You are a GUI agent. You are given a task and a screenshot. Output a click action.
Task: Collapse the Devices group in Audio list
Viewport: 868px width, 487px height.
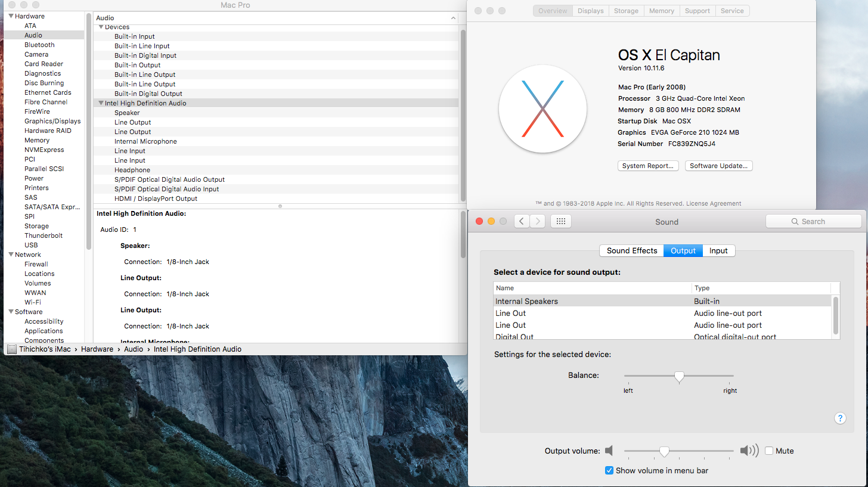[101, 27]
